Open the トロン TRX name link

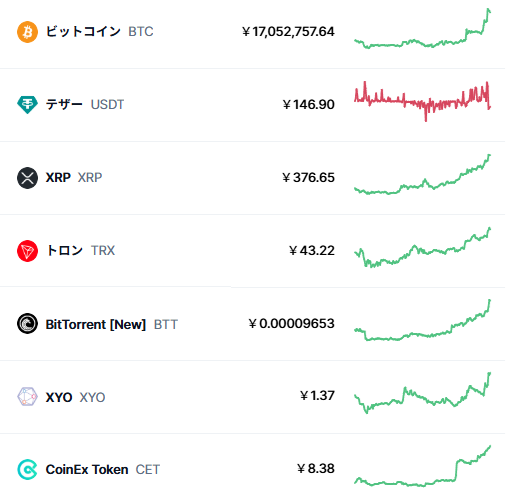[x=80, y=251]
